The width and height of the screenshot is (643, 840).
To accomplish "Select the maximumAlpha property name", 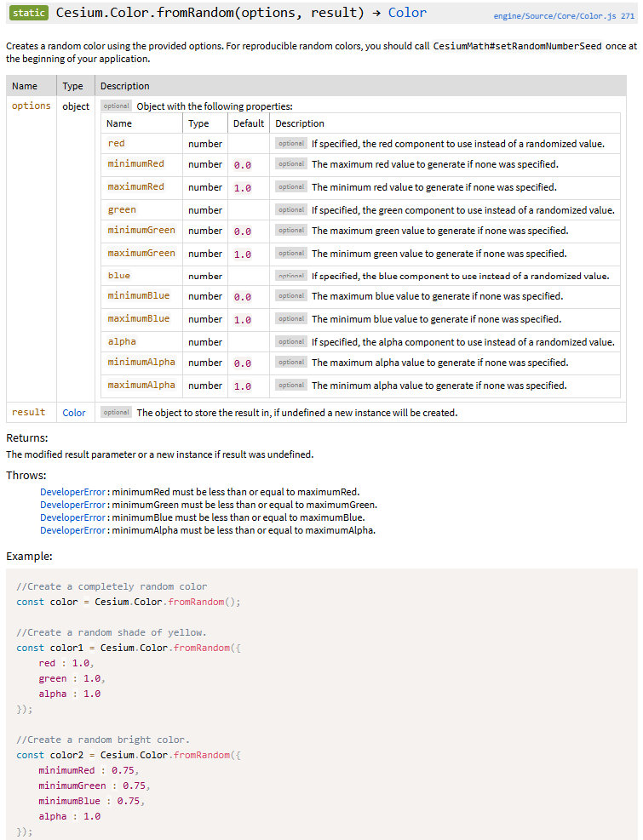I will point(141,385).
